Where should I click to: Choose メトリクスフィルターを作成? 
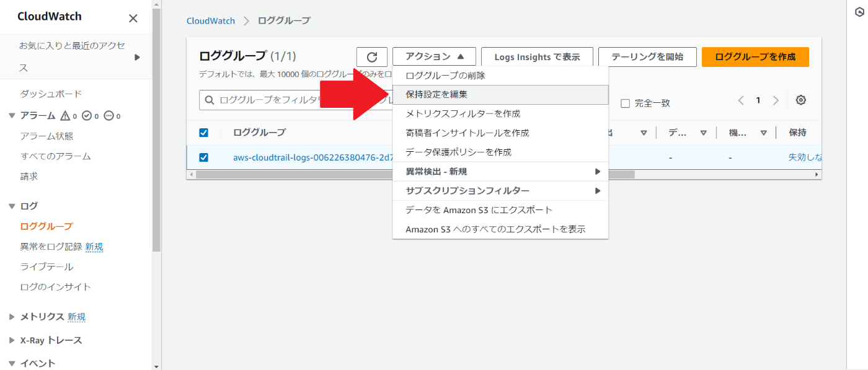coord(500,114)
